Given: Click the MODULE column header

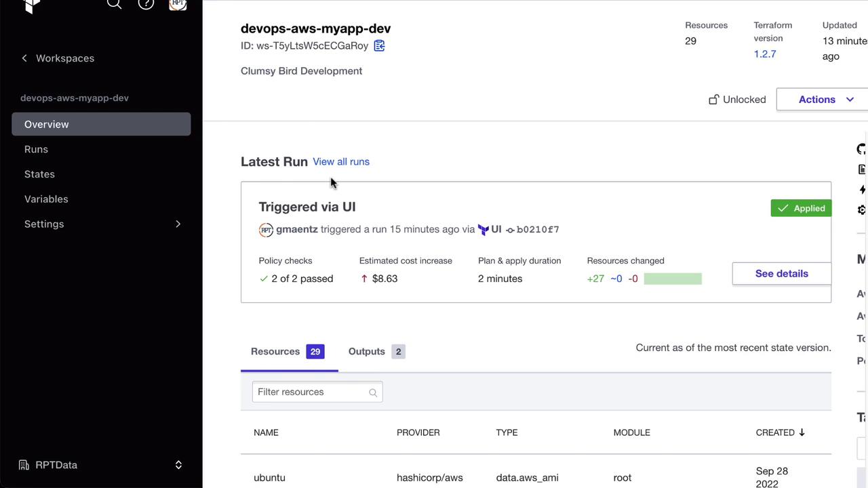Looking at the screenshot, I should pos(632,432).
